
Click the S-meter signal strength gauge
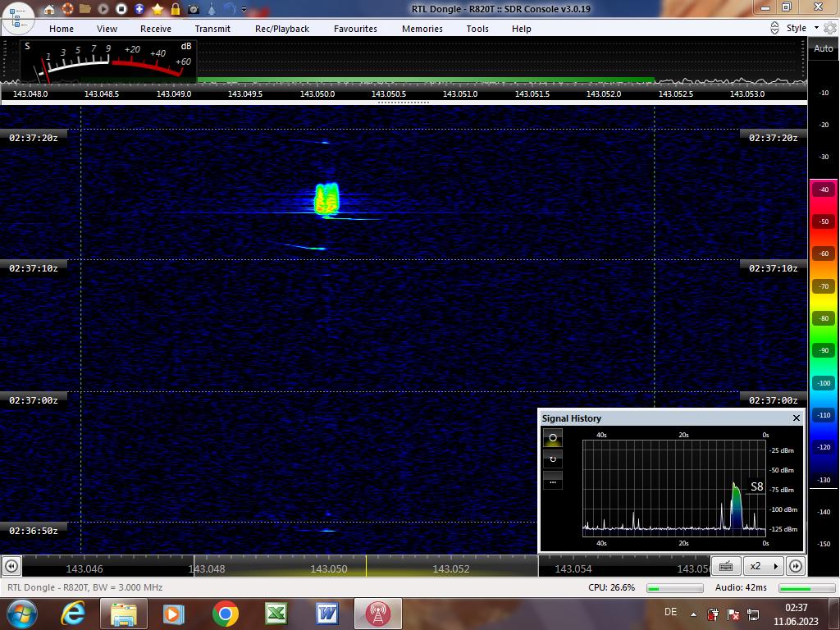(109, 62)
